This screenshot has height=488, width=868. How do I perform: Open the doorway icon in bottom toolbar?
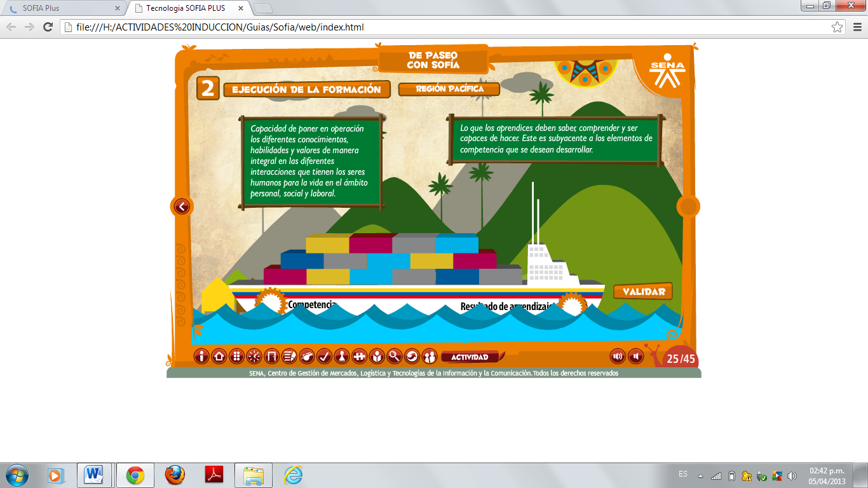tap(271, 356)
